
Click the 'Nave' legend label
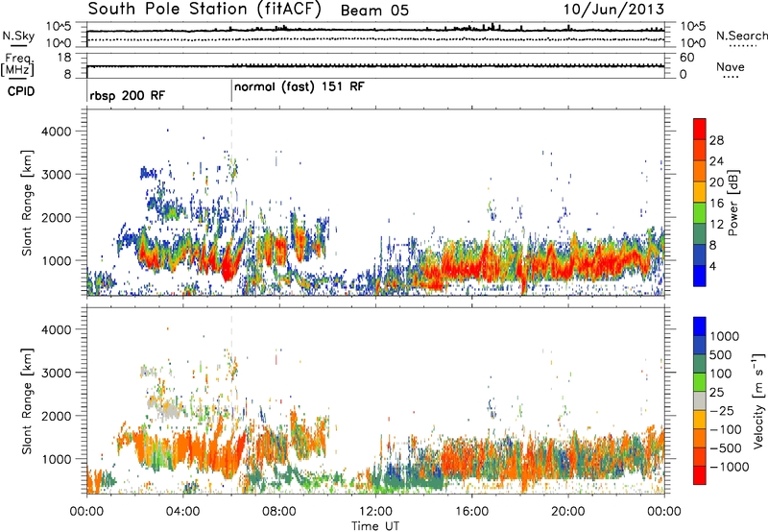pyautogui.click(x=731, y=66)
